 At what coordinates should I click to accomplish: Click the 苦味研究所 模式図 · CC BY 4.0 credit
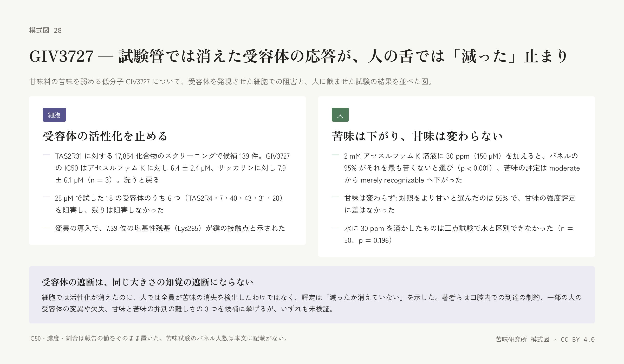click(x=545, y=339)
